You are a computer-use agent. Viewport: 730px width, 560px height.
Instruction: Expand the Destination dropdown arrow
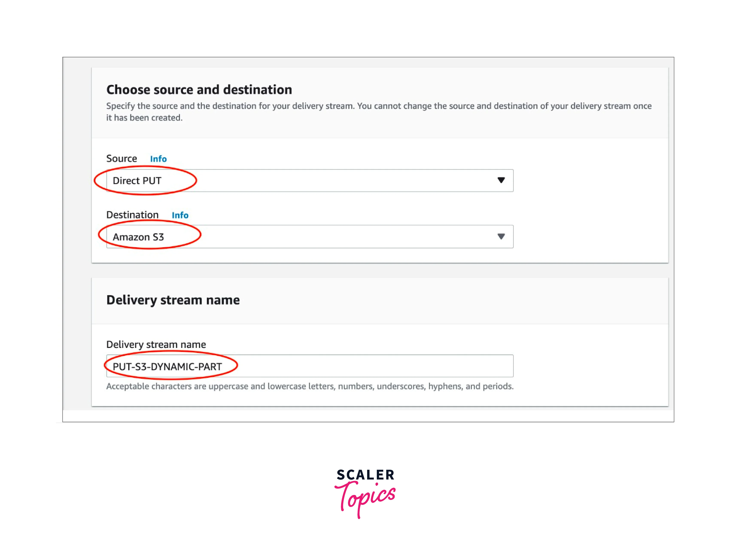(x=500, y=237)
